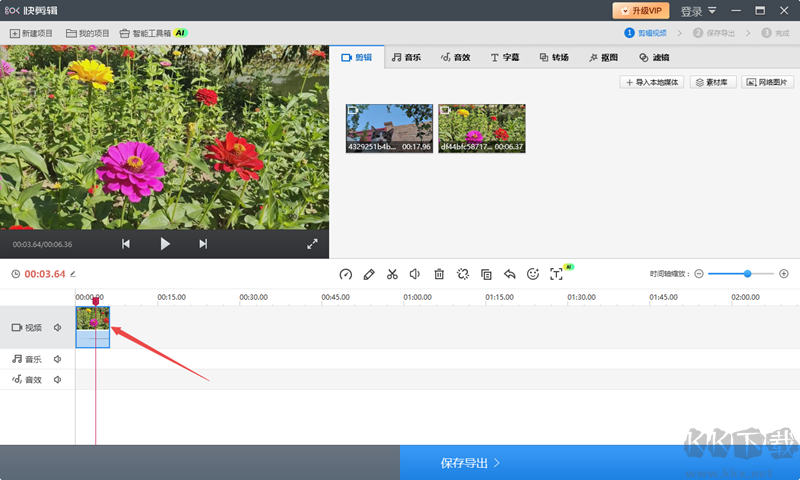
Task: Expand the preview to fullscreen
Action: pos(312,244)
